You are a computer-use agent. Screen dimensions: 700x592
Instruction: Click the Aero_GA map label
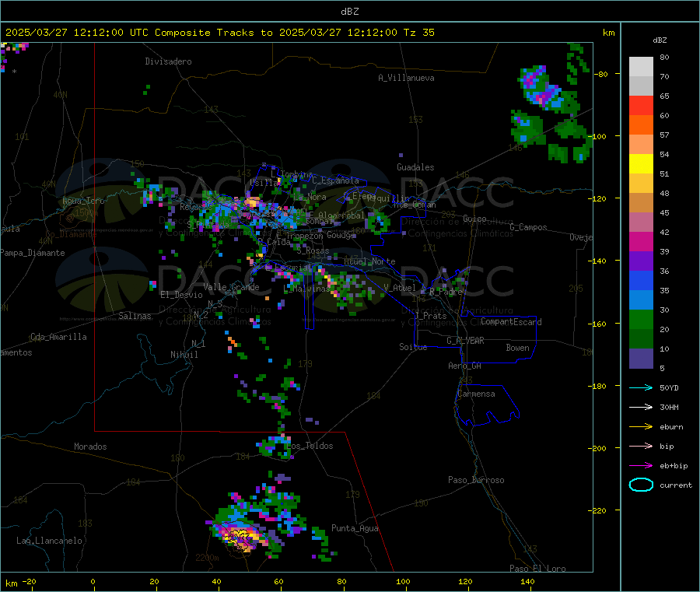pyautogui.click(x=464, y=366)
